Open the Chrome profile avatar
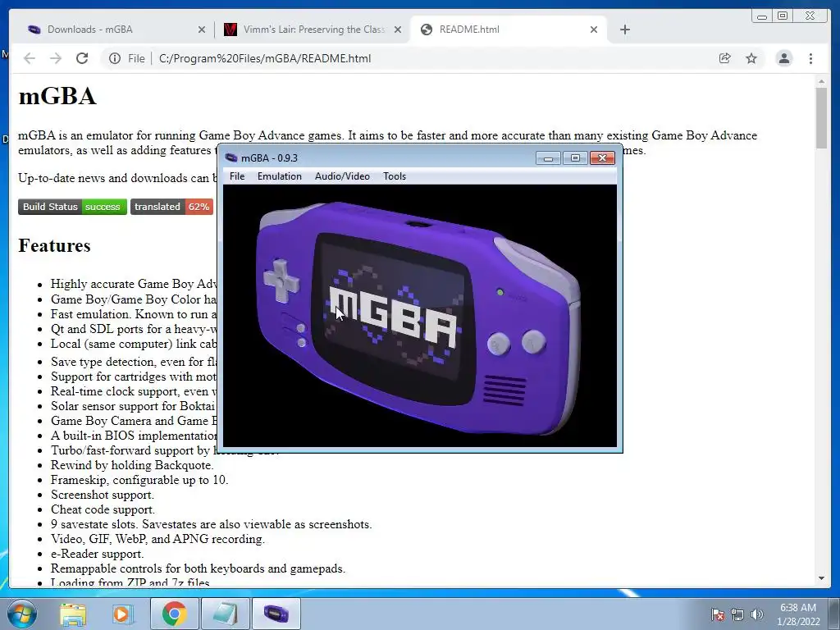Image resolution: width=840 pixels, height=630 pixels. click(x=783, y=58)
